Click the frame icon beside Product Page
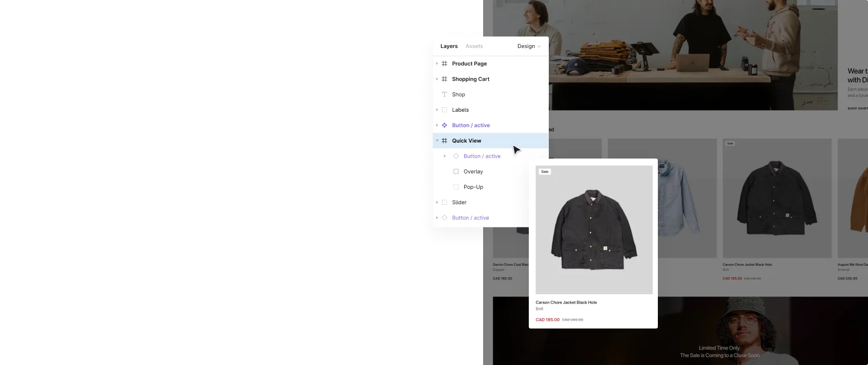The height and width of the screenshot is (365, 868). 444,64
